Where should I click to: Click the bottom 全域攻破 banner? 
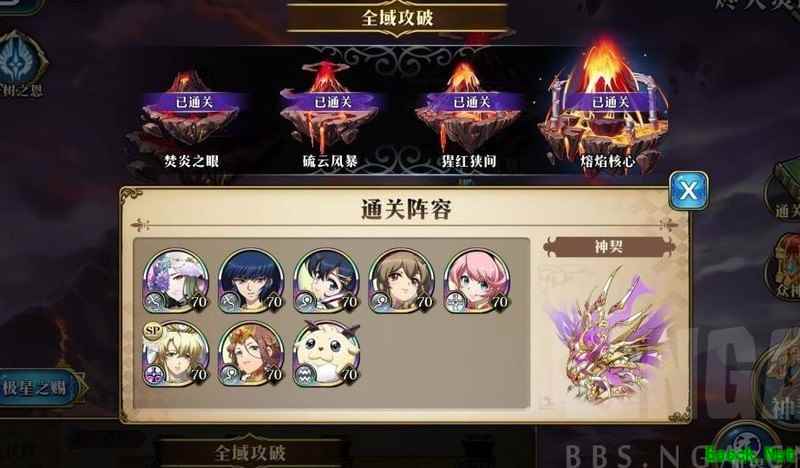(250, 452)
